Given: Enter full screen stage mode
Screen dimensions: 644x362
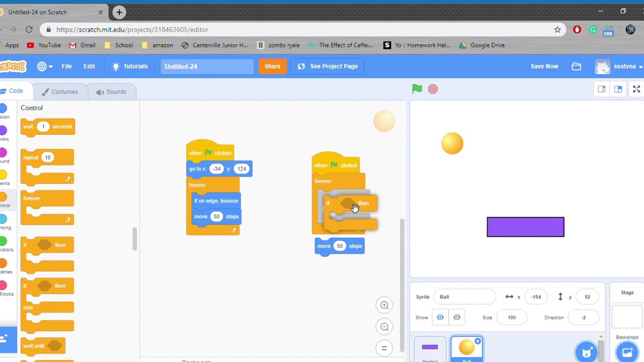Looking at the screenshot, I should point(636,89).
